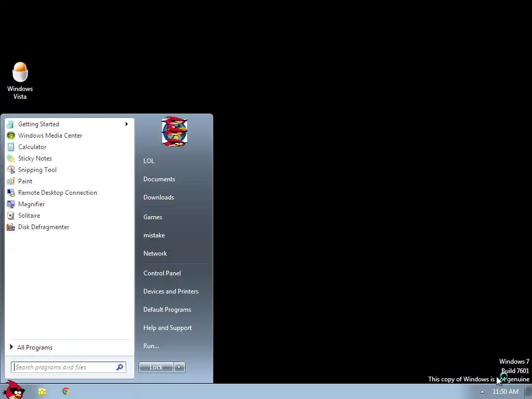Viewport: 532px width, 399px height.
Task: Launch Windows Media Center icon
Action: tap(10, 136)
